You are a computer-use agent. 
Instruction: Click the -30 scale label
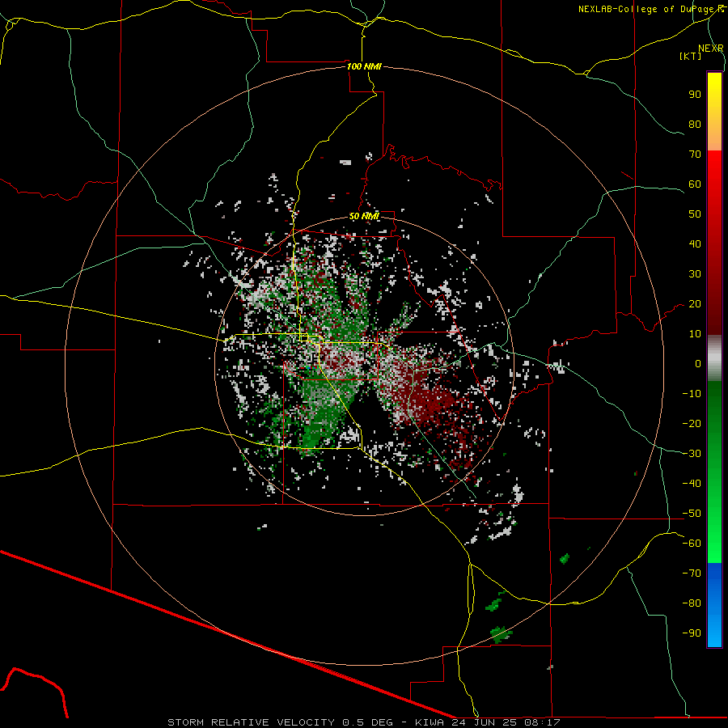(692, 454)
